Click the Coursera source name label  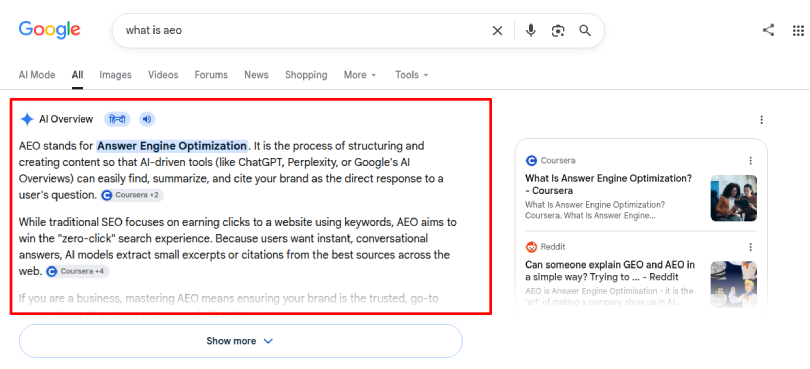coord(558,161)
